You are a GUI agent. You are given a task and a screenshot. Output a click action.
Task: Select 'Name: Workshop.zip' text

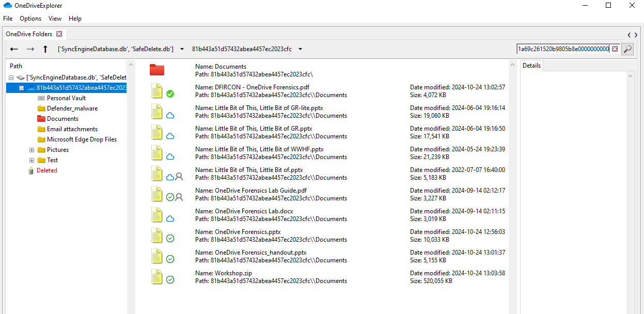click(x=224, y=273)
